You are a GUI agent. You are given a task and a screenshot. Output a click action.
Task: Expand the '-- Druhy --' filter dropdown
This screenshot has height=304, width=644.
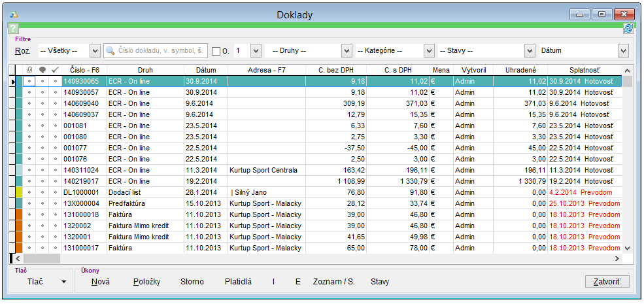point(346,50)
